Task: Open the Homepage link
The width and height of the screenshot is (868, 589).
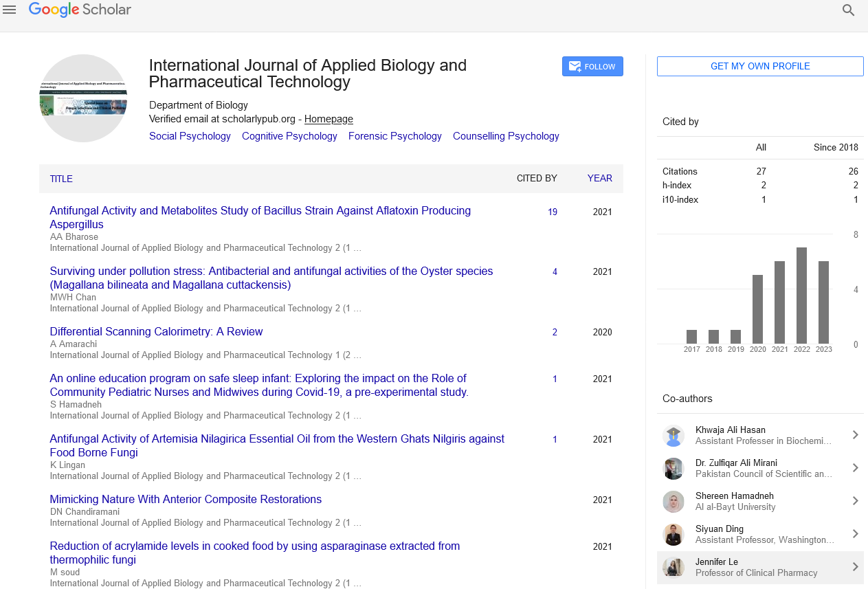Action: click(x=329, y=119)
